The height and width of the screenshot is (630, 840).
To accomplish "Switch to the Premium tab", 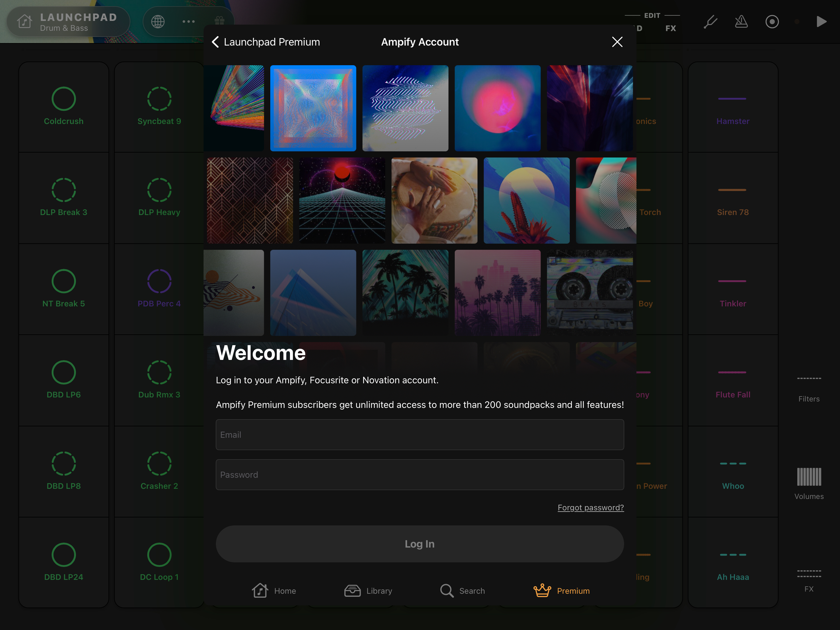I will pos(561,591).
